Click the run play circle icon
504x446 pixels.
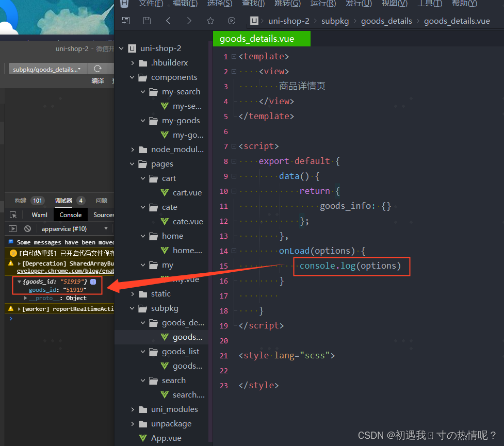click(x=232, y=21)
